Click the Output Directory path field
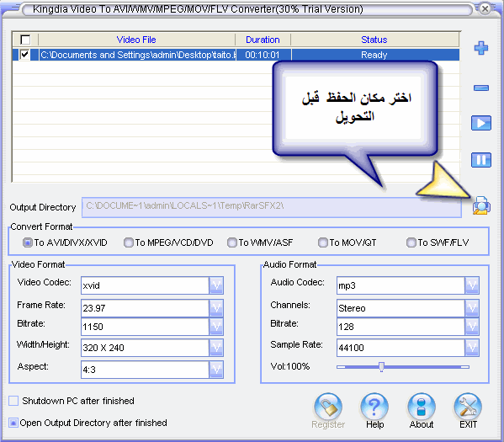Viewport: 504px width, 442px height. tap(272, 207)
